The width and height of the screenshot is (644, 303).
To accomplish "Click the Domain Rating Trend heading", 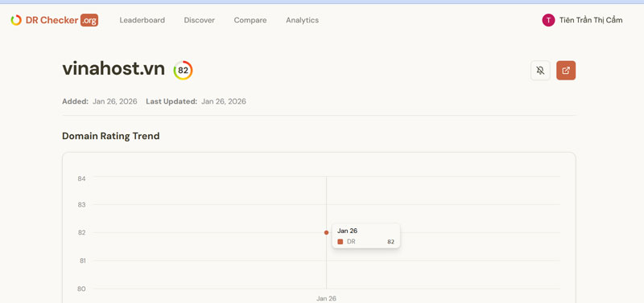I will (x=111, y=136).
